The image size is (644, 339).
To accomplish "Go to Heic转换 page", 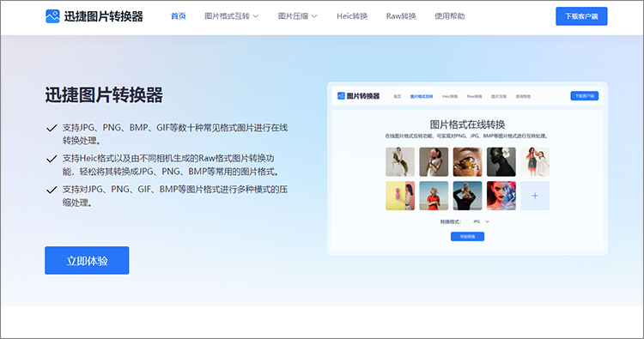I will coord(352,16).
